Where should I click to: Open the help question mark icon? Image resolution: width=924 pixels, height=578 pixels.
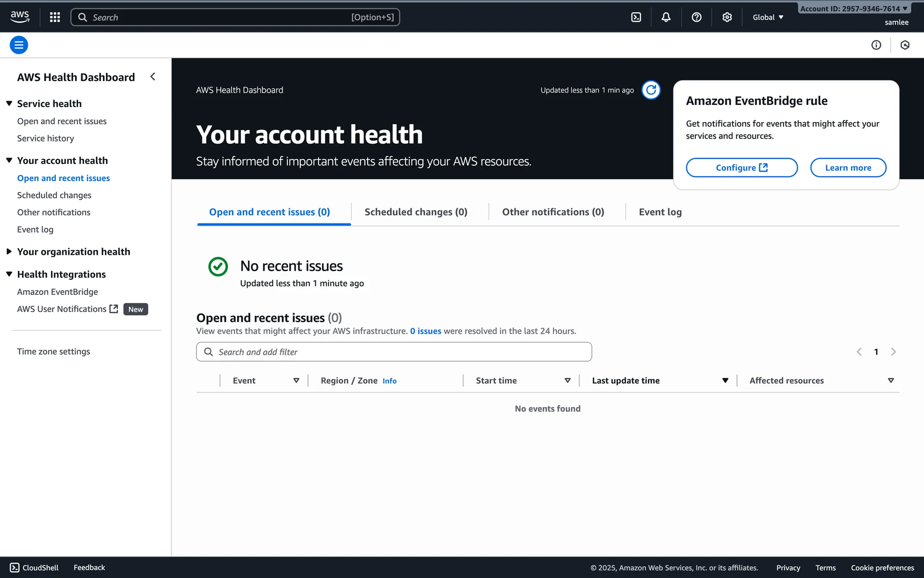(x=696, y=17)
